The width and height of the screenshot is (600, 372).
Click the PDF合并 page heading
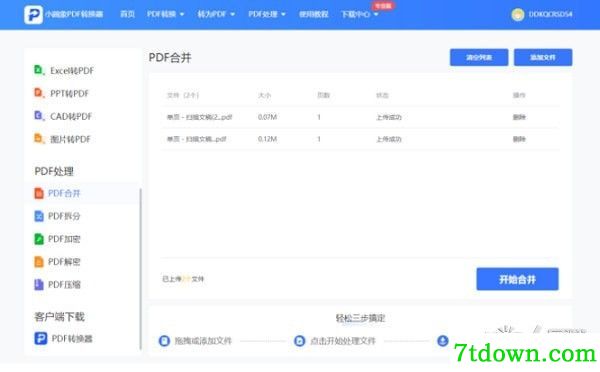(x=170, y=58)
